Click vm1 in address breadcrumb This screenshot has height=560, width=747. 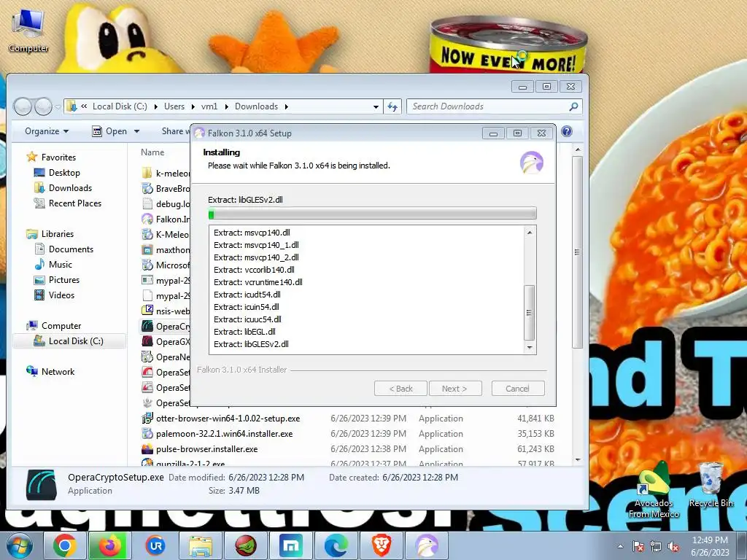(209, 106)
